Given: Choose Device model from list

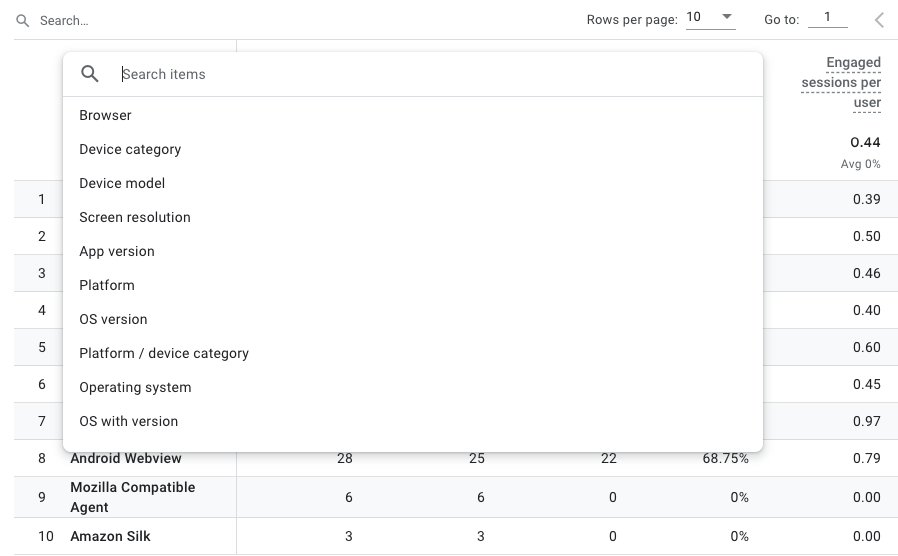Looking at the screenshot, I should tap(122, 183).
